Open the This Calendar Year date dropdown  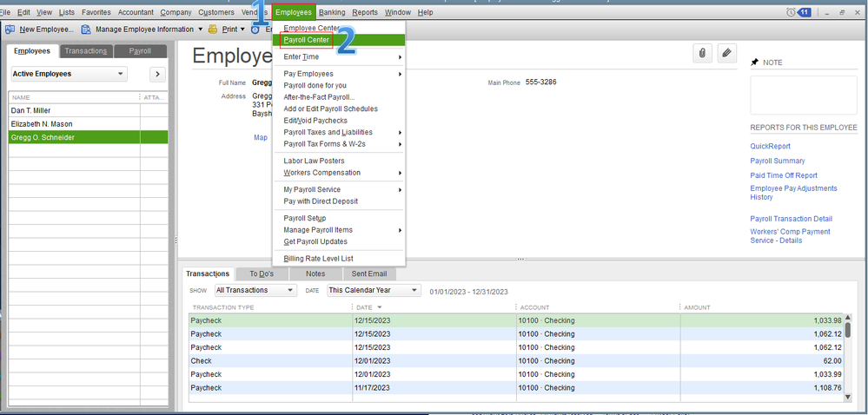(x=374, y=290)
